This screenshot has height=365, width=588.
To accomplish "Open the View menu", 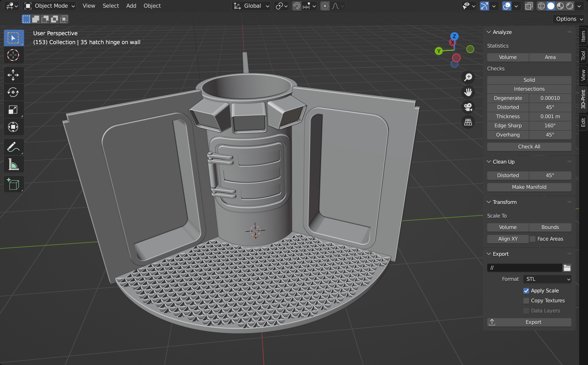I will click(89, 6).
